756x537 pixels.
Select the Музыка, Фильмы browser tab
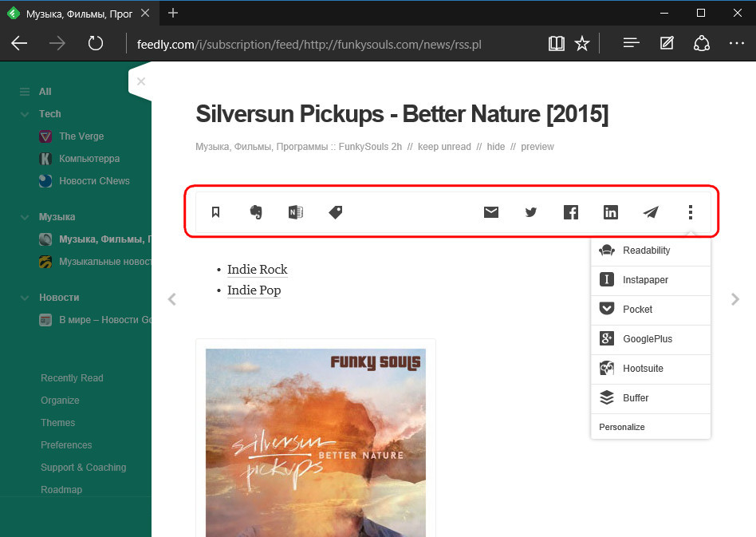pos(79,14)
